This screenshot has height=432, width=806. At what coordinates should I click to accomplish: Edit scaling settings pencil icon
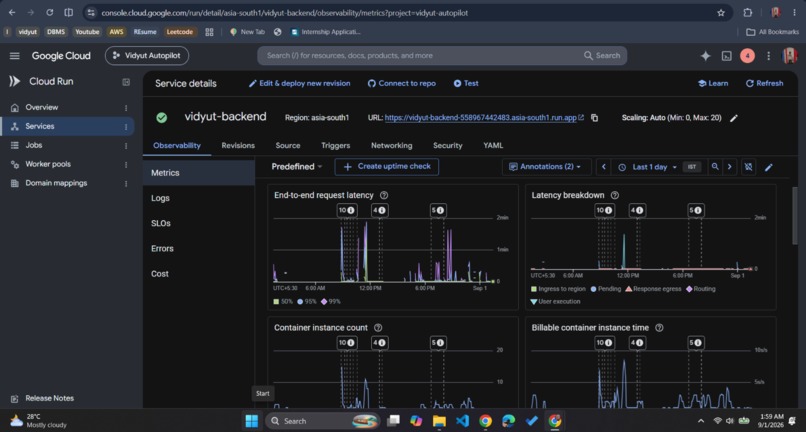[x=734, y=118]
